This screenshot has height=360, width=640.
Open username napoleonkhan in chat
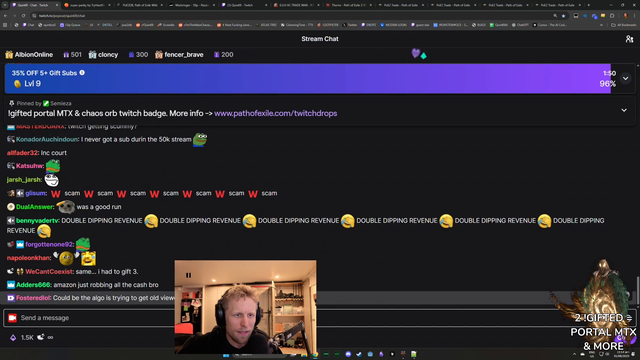tap(28, 258)
